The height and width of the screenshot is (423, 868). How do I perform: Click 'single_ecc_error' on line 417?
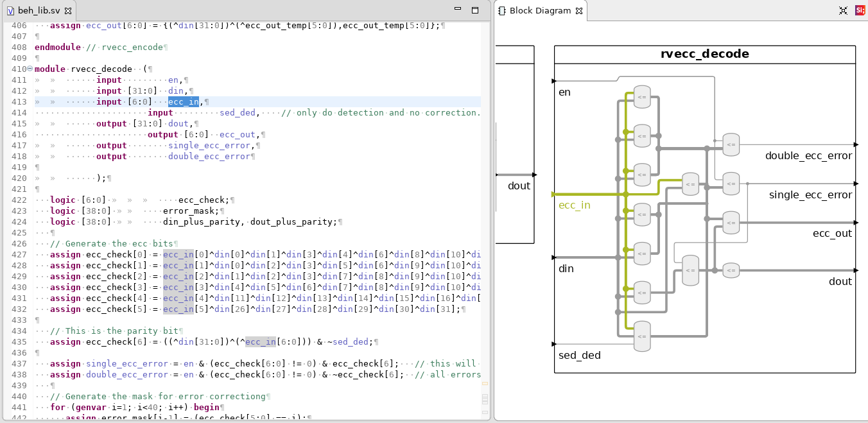210,145
